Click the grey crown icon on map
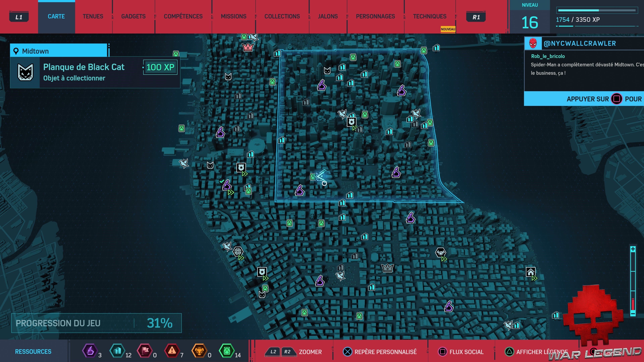The image size is (644, 362). coord(388,268)
